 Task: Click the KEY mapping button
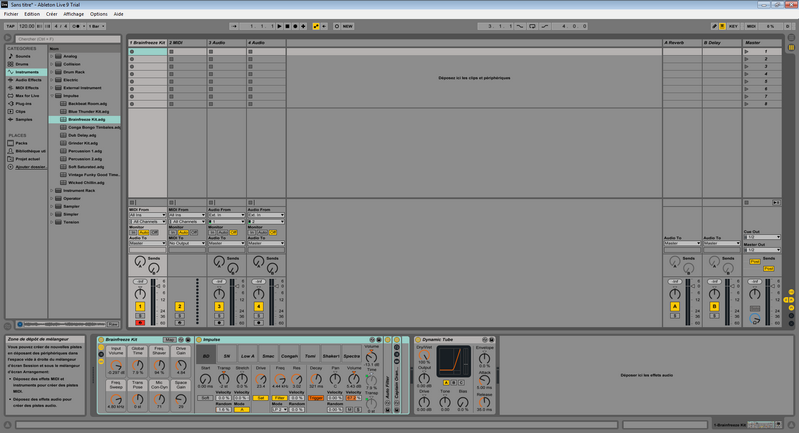(x=733, y=26)
